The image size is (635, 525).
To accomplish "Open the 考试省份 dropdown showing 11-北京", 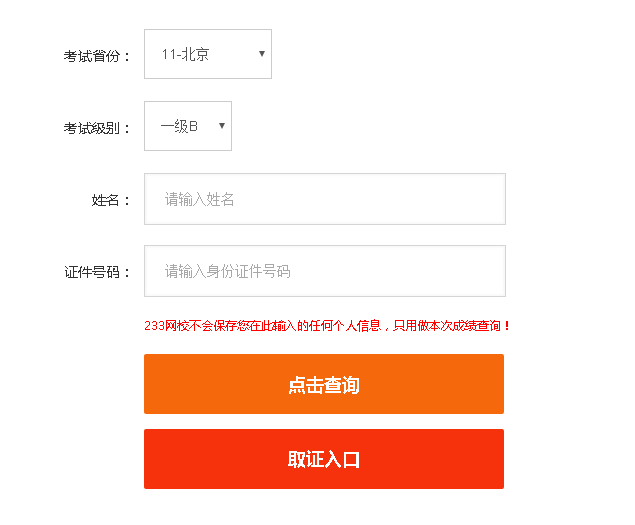I will (x=207, y=54).
